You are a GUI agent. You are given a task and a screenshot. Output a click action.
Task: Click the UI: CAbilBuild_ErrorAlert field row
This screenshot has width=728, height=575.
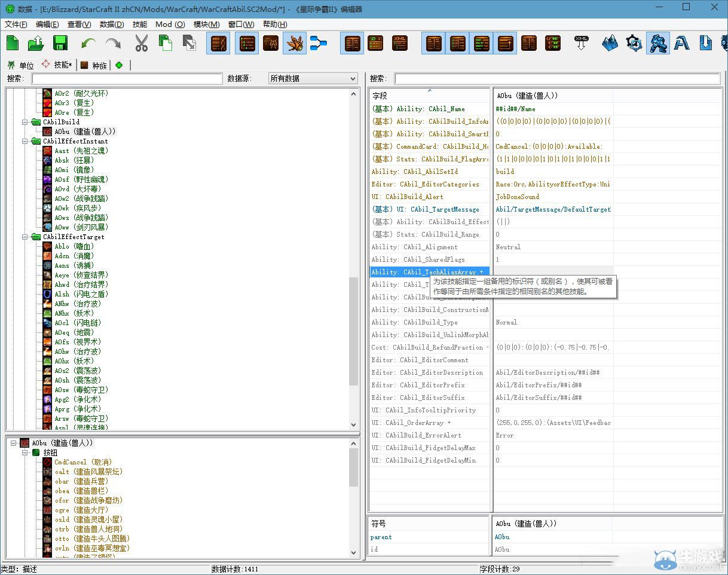[429, 435]
